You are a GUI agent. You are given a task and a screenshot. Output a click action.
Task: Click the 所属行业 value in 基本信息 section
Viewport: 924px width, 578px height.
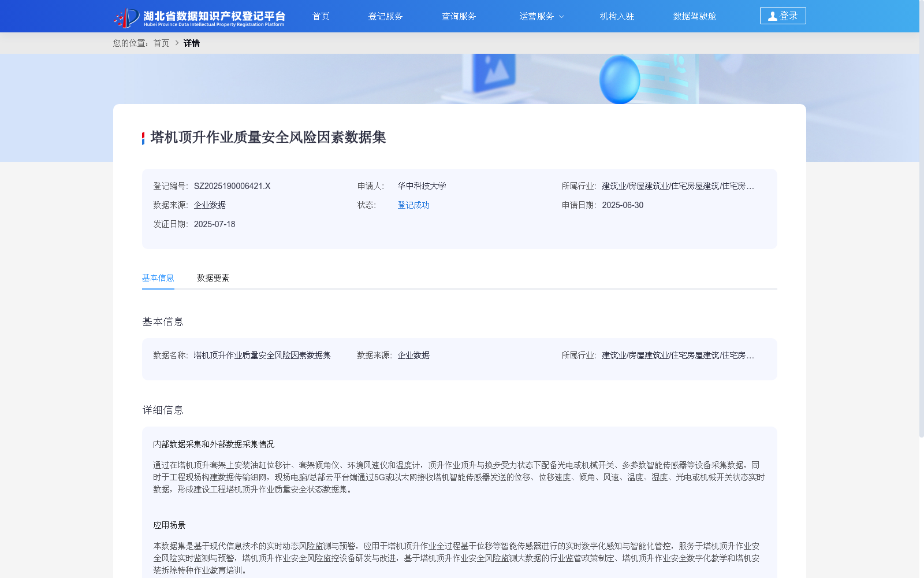pos(678,355)
